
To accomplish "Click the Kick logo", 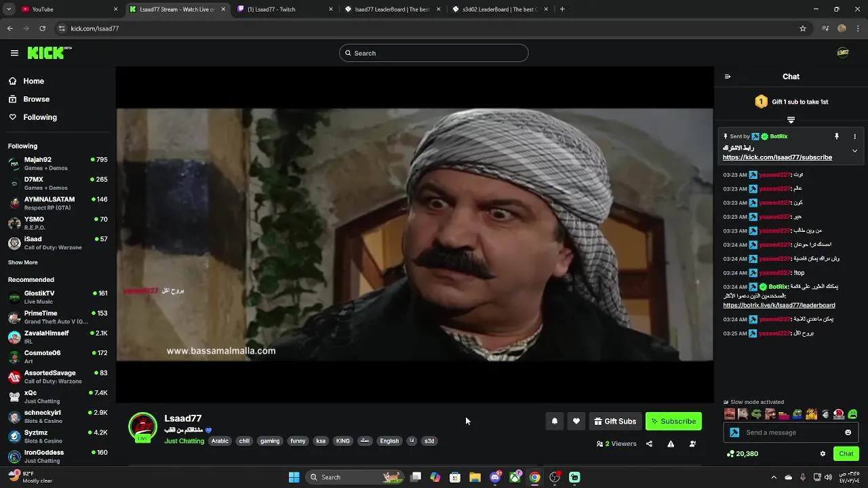I will pos(50,53).
